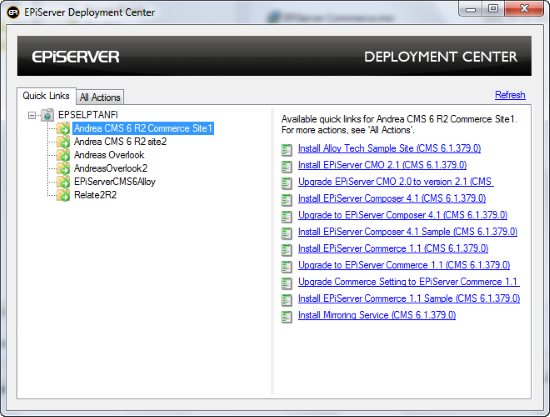Refresh the deployment center list
Viewport: 550px width, 417px height.
point(510,95)
